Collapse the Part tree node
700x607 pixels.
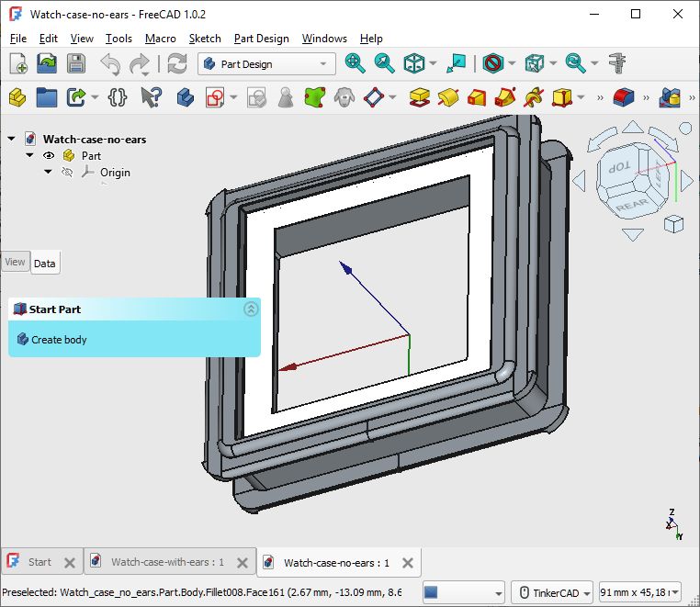pyautogui.click(x=30, y=155)
